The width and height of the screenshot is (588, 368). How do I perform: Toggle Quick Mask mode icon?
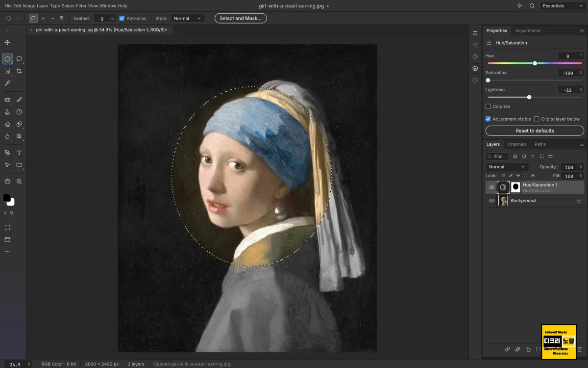pos(7,227)
